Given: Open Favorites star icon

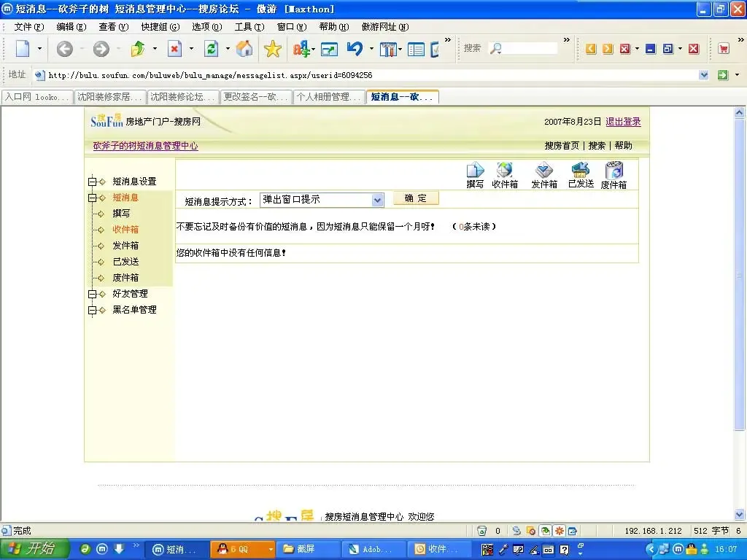Looking at the screenshot, I should 273,49.
